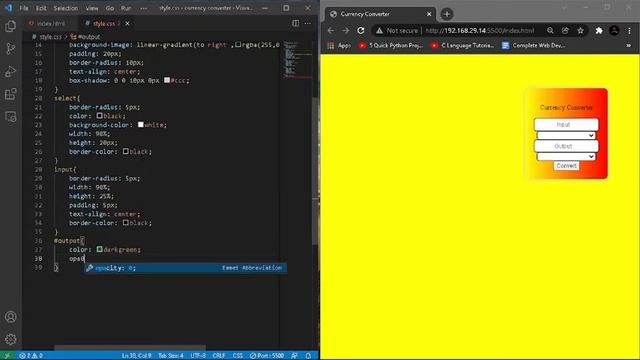Viewport: 640px width, 360px height.
Task: Go back in Chrome browser
Action: [331, 31]
